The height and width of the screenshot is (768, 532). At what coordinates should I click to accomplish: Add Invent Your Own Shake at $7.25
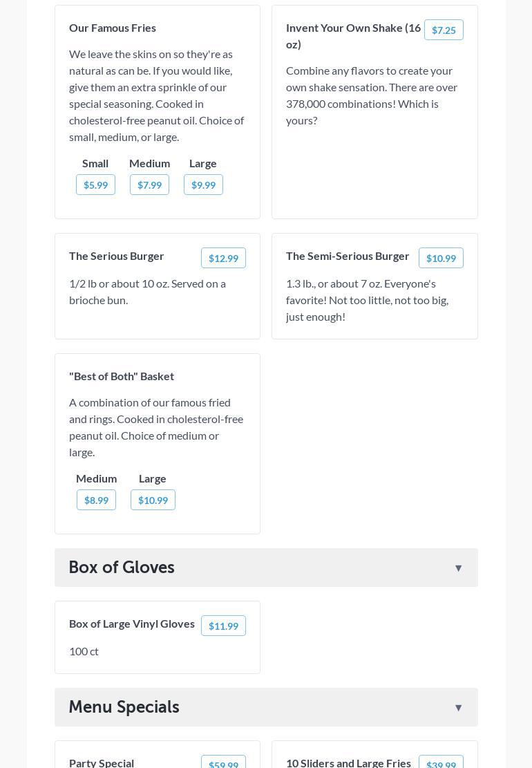(444, 30)
